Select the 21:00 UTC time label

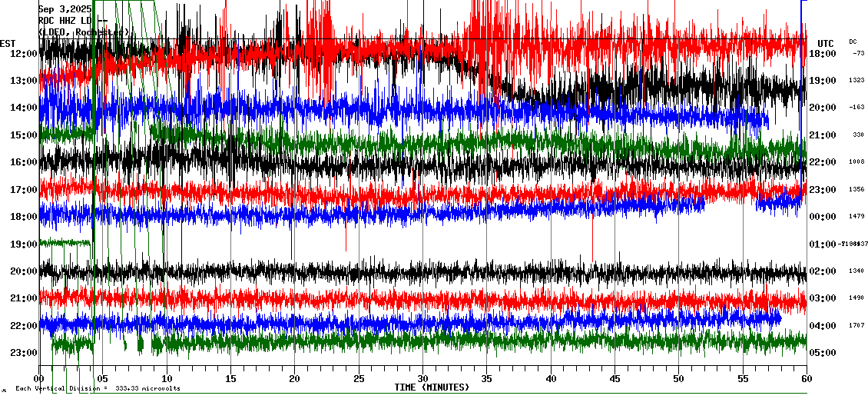(823, 135)
